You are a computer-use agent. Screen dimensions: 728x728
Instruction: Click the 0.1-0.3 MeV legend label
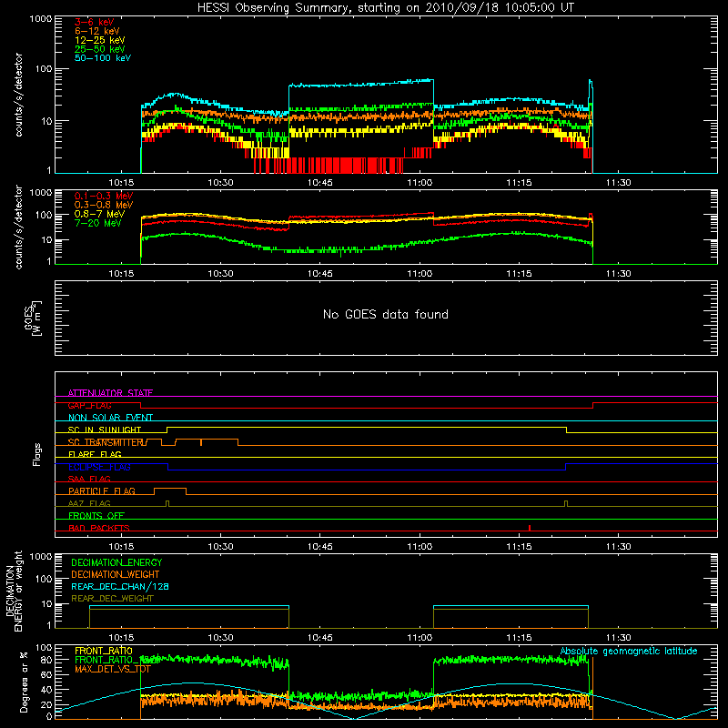[104, 196]
